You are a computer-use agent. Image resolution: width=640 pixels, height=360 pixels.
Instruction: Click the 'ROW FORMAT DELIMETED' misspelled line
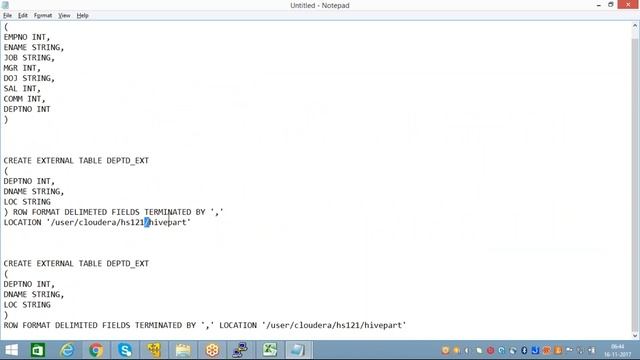[113, 212]
